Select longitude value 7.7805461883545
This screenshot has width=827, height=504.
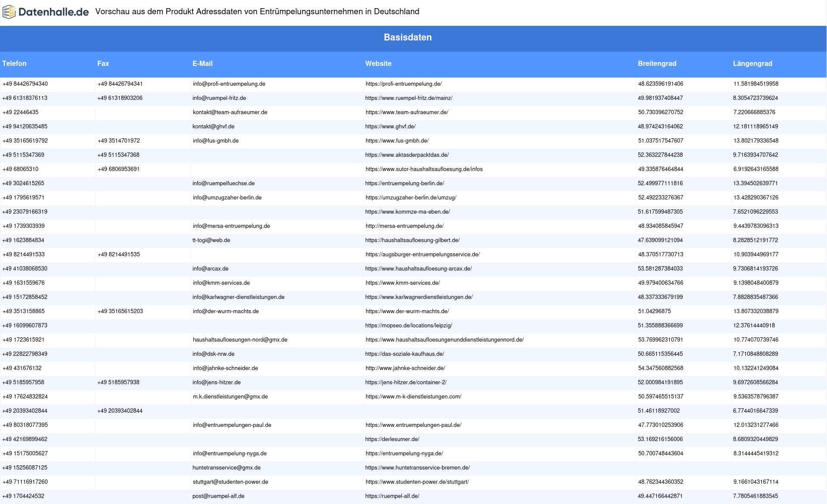coord(755,496)
